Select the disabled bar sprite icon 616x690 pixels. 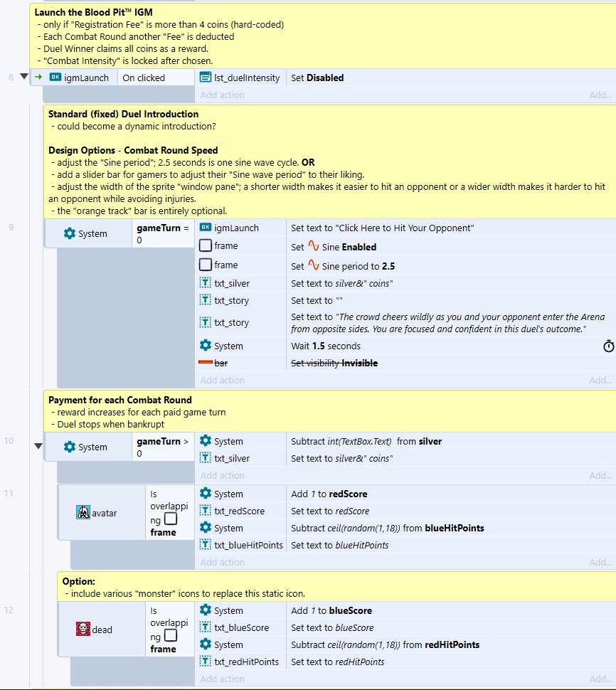pyautogui.click(x=206, y=362)
